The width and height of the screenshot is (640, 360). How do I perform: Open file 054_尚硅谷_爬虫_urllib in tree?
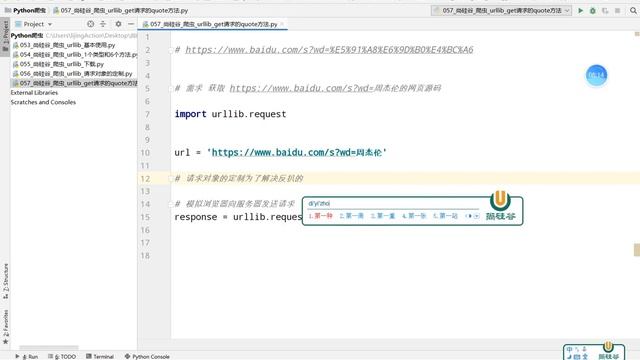[x=75, y=54]
